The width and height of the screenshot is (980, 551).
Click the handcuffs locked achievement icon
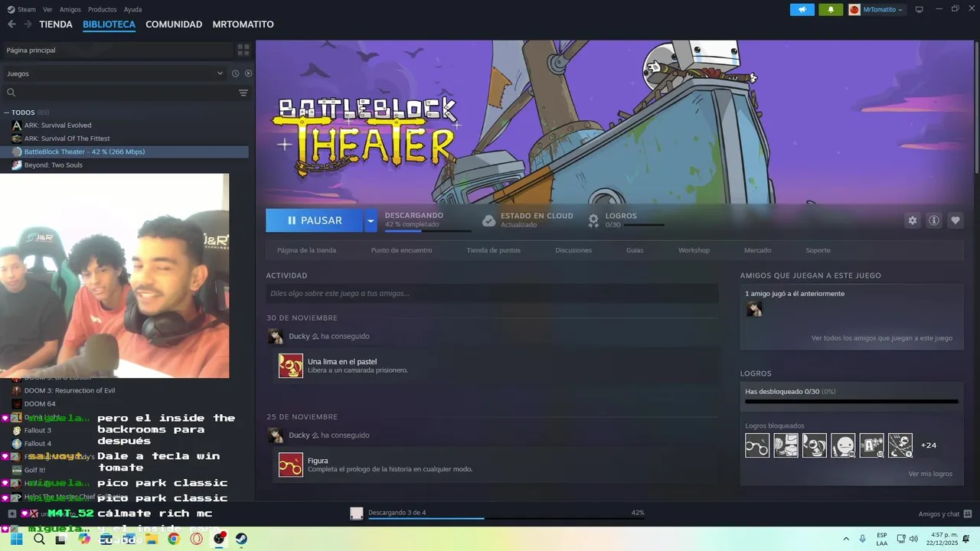(757, 445)
